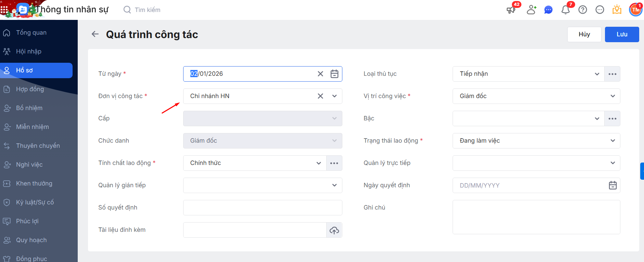Open the notifications bell icon
The height and width of the screenshot is (262, 644).
pos(566,10)
